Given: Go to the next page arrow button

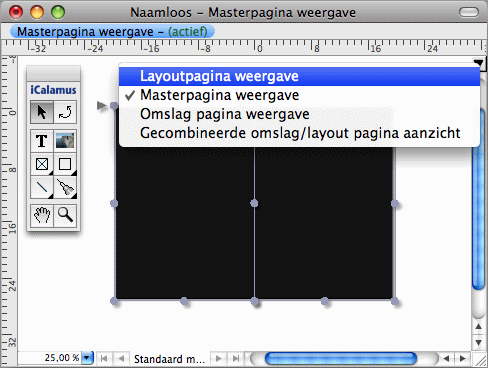Looking at the screenshot, I should (218, 359).
